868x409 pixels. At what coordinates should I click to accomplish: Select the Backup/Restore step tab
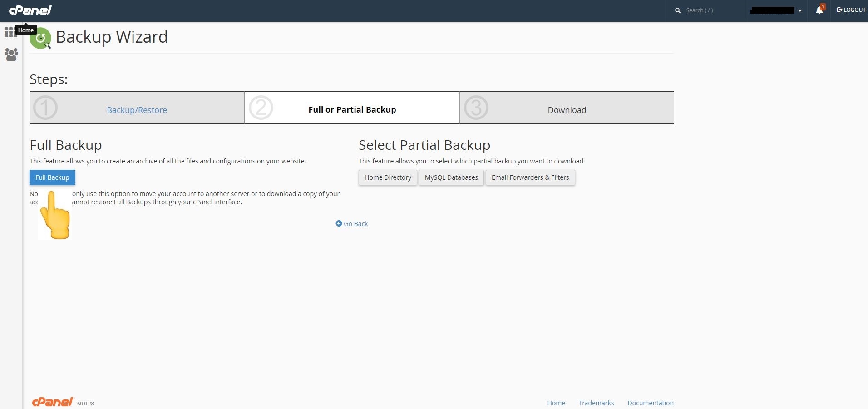click(137, 110)
